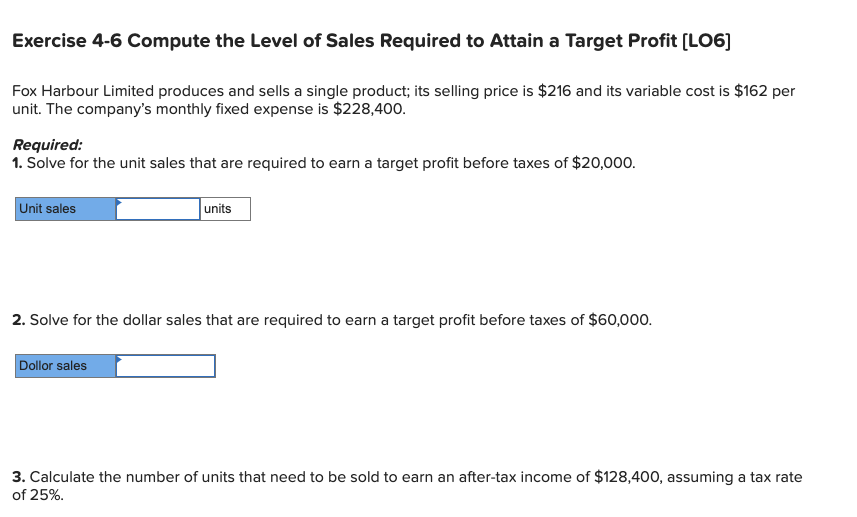The width and height of the screenshot is (857, 517).
Task: Select the blue 'Dollor sales' label cell
Action: [x=66, y=366]
